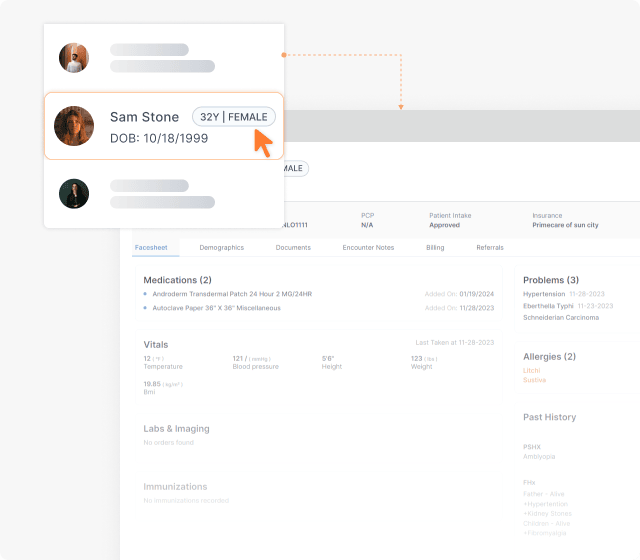Open the Medications (2) section header

tap(177, 280)
